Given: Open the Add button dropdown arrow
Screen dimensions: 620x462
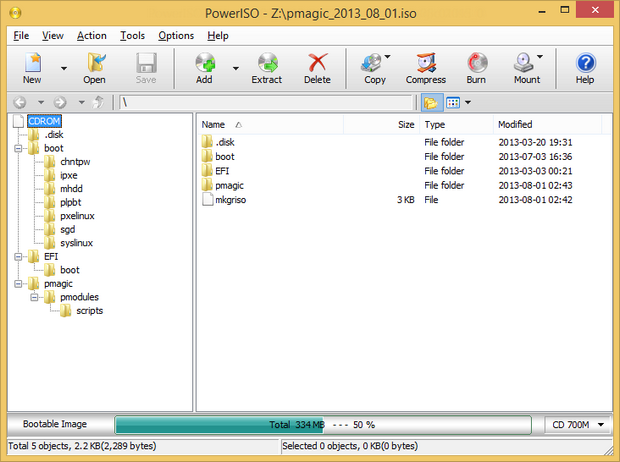Looking at the screenshot, I should (236, 69).
